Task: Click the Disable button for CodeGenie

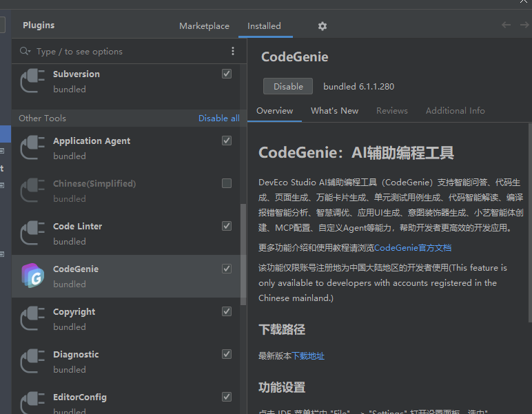Action: click(x=288, y=87)
